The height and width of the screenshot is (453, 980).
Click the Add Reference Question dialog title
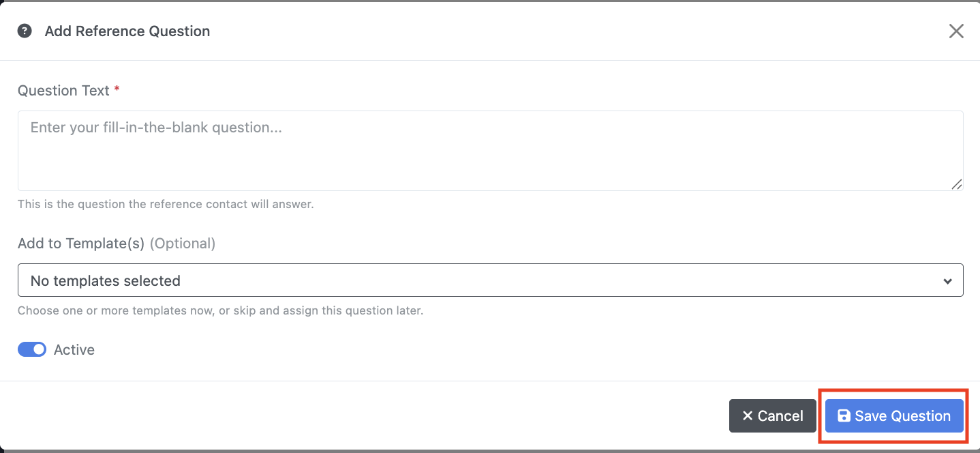pyautogui.click(x=127, y=31)
